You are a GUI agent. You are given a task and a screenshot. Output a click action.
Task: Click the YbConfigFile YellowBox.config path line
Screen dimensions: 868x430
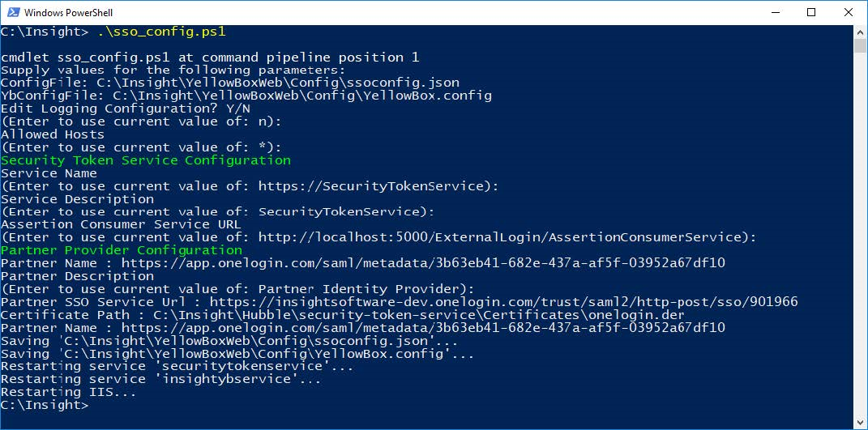246,96
